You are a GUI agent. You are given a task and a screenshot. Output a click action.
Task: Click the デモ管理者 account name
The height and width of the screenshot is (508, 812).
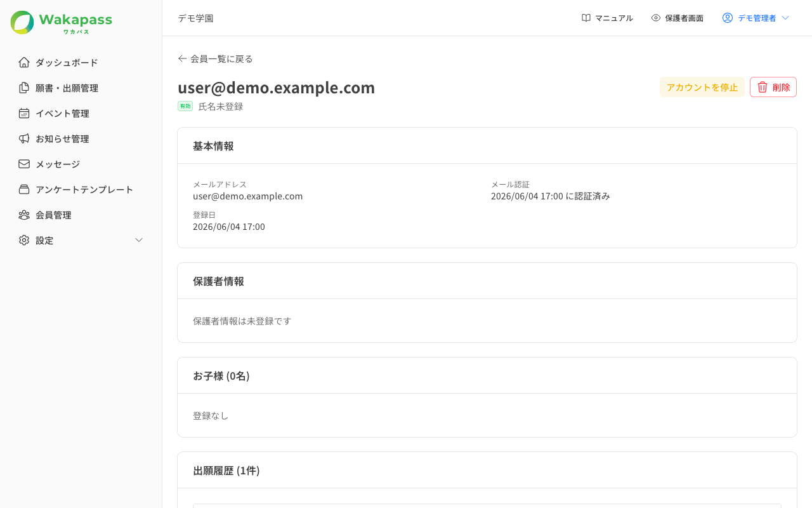click(757, 18)
